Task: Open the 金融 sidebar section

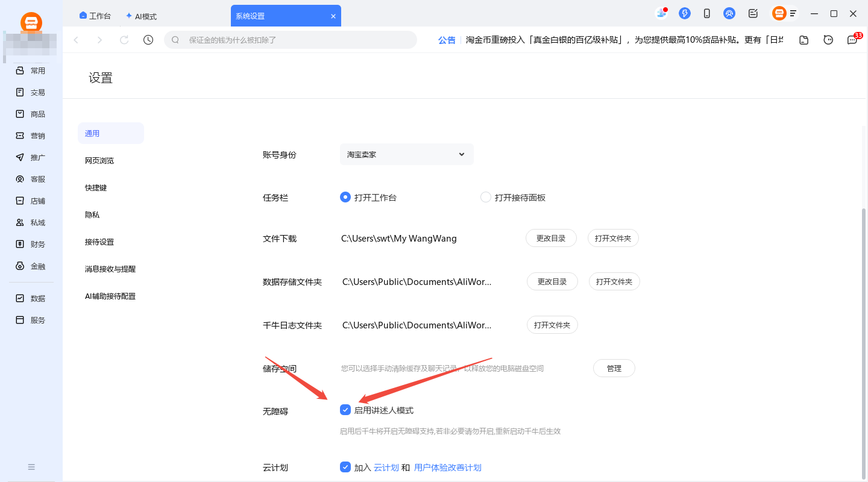Action: (x=31, y=266)
